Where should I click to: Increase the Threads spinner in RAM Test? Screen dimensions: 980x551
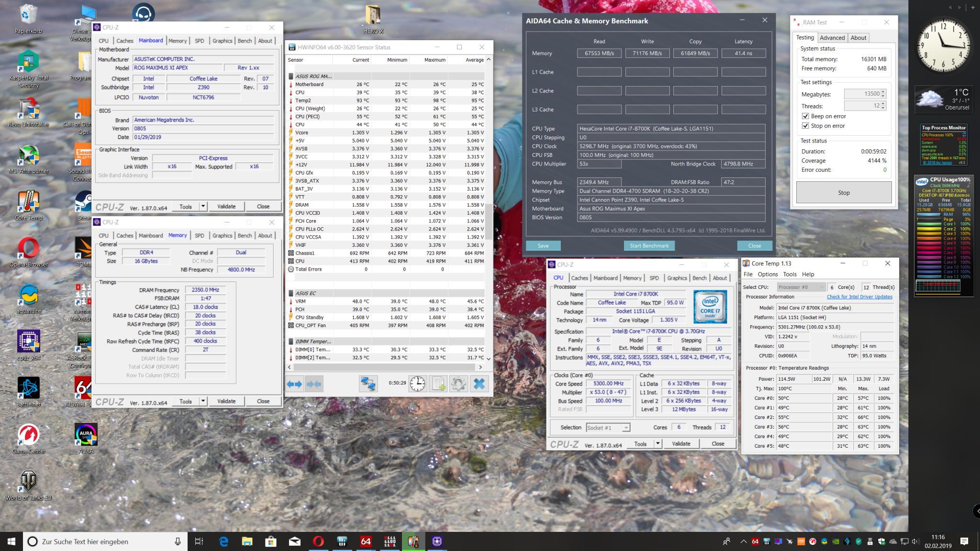[883, 104]
